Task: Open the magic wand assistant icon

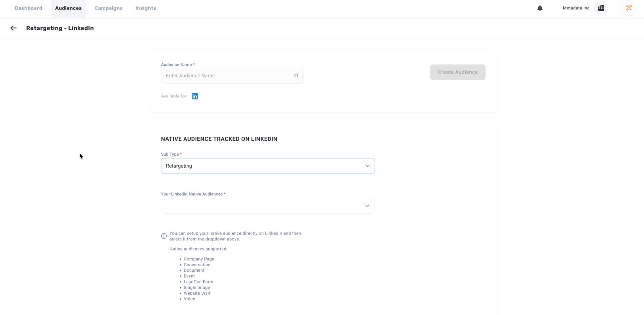Action: 629,8
